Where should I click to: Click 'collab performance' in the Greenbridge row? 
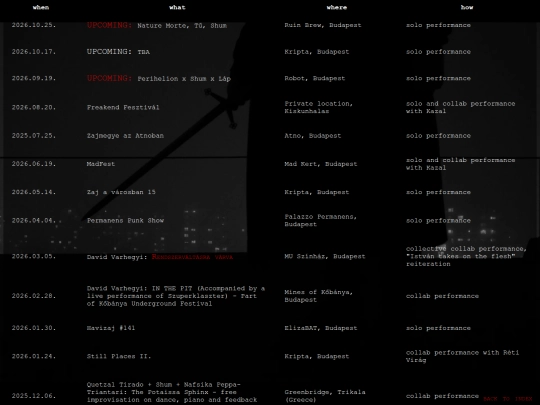(443, 396)
